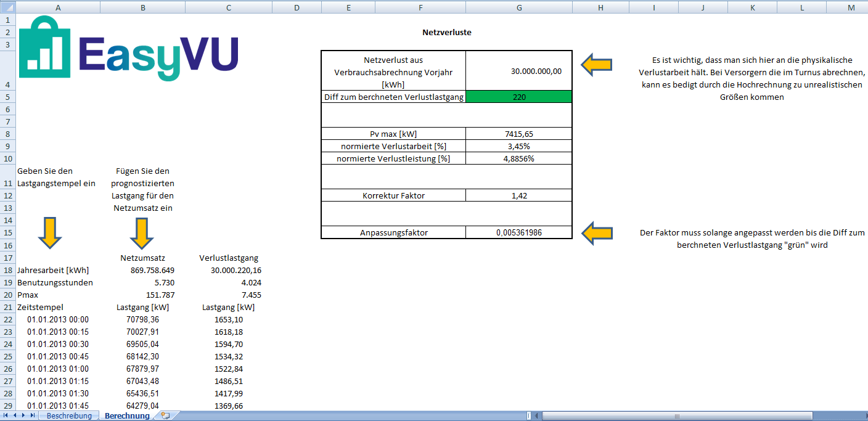The width and height of the screenshot is (868, 421).
Task: Select column G header
Action: [x=519, y=7]
